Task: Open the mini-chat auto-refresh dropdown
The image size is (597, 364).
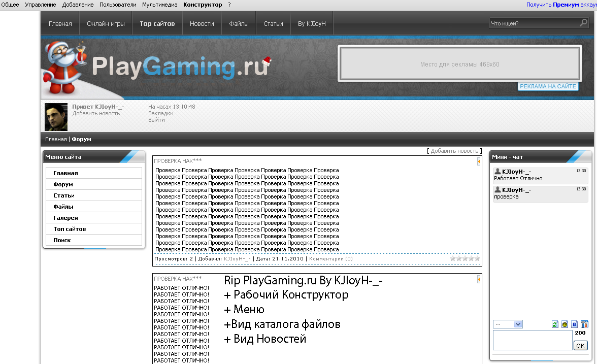Action: click(508, 324)
